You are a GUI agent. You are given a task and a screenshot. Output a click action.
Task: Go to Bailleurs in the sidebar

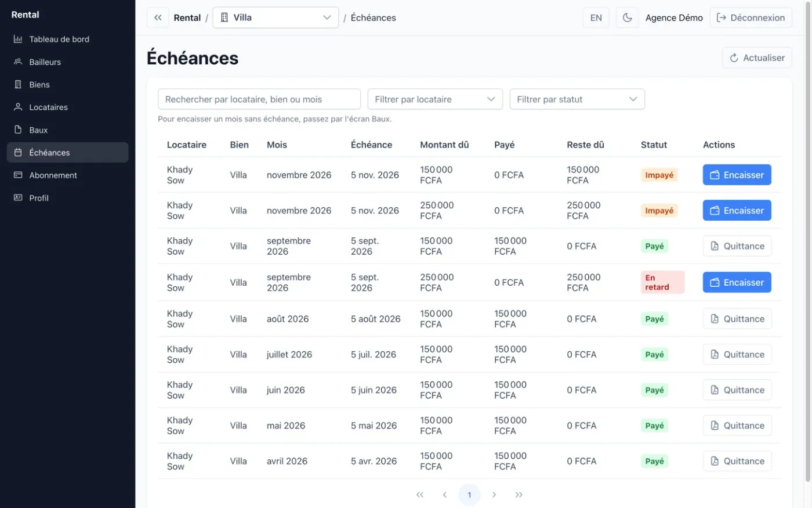67,62
